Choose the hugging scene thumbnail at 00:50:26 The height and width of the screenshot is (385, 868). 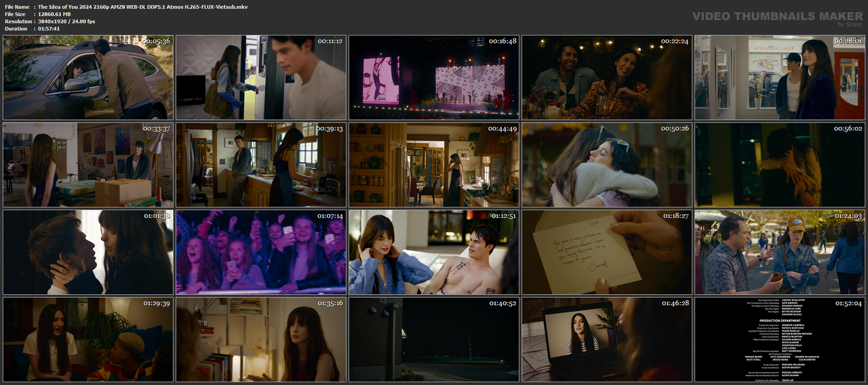coord(607,165)
